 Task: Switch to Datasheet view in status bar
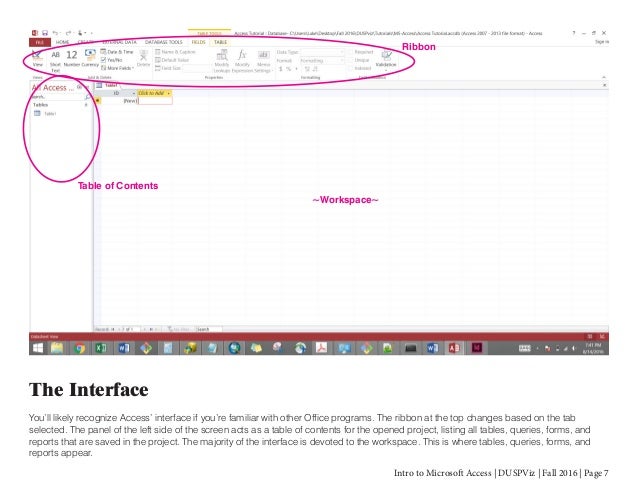coord(590,336)
